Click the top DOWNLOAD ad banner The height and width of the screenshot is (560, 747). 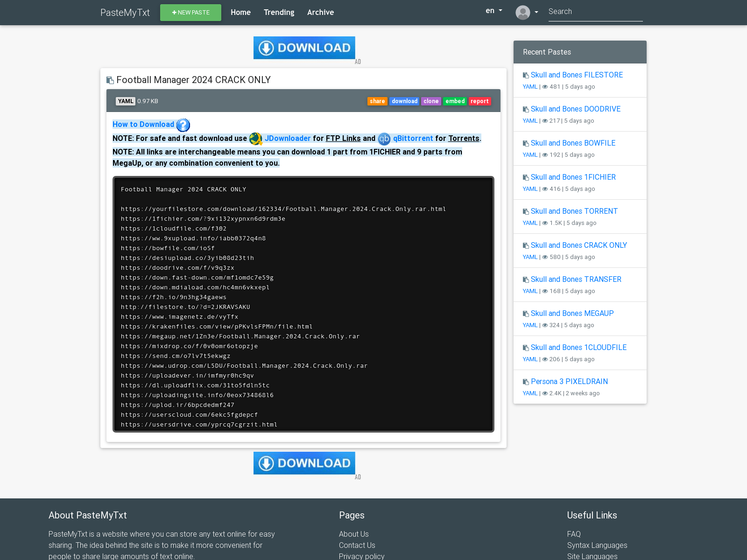pyautogui.click(x=304, y=48)
